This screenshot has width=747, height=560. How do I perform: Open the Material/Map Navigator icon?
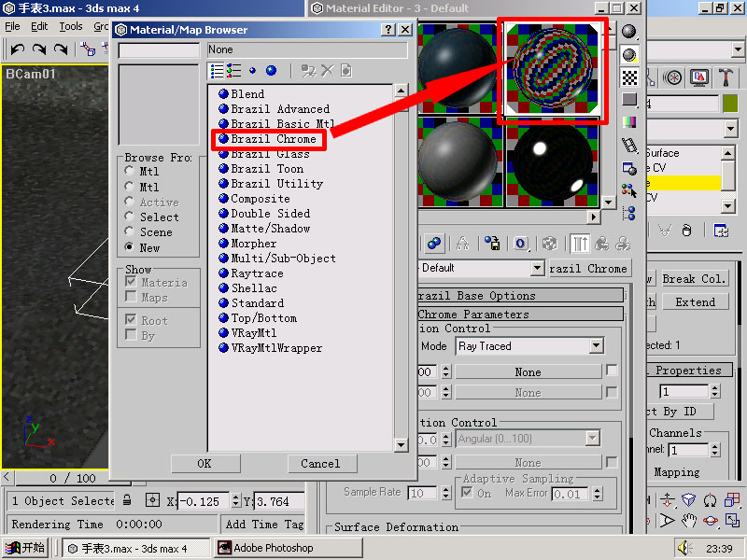tap(629, 213)
